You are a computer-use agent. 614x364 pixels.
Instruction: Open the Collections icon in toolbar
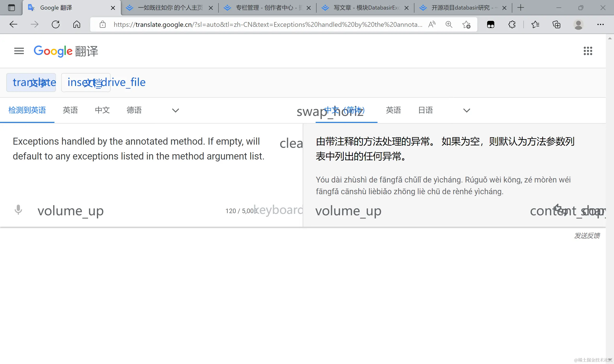556,24
